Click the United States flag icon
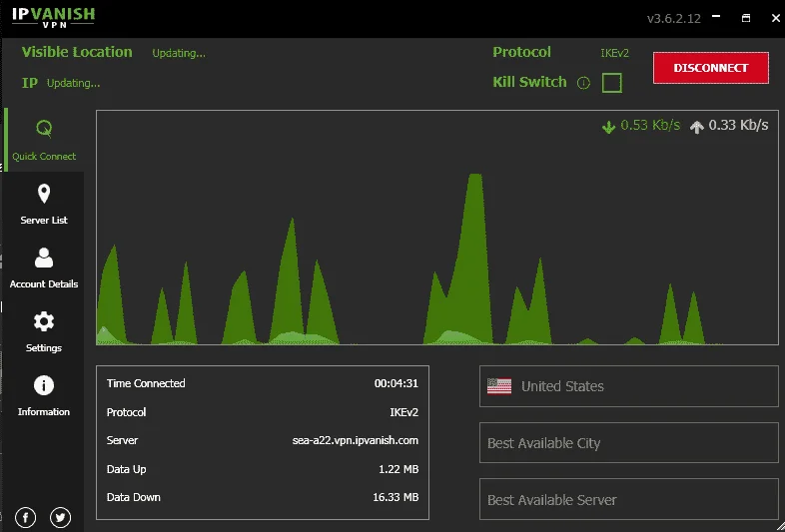Image resolution: width=785 pixels, height=532 pixels. point(499,386)
